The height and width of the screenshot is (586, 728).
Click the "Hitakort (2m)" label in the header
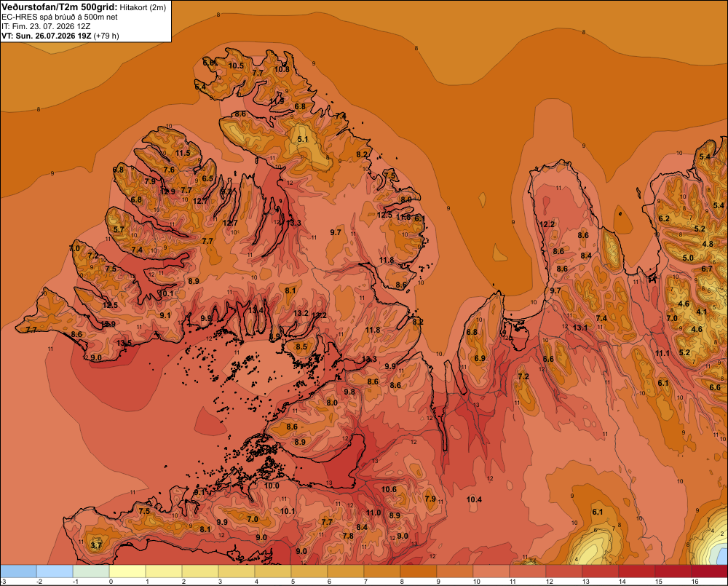pos(143,7)
